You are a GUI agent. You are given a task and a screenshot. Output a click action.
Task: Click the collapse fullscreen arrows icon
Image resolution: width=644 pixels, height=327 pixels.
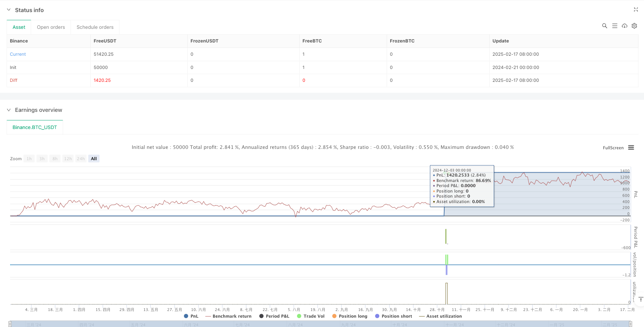click(636, 10)
